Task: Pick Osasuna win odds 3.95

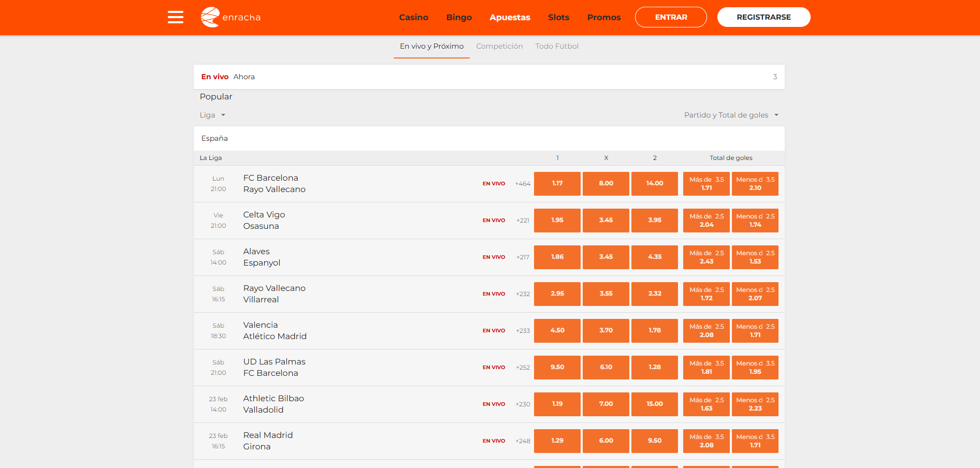Action: (x=655, y=221)
